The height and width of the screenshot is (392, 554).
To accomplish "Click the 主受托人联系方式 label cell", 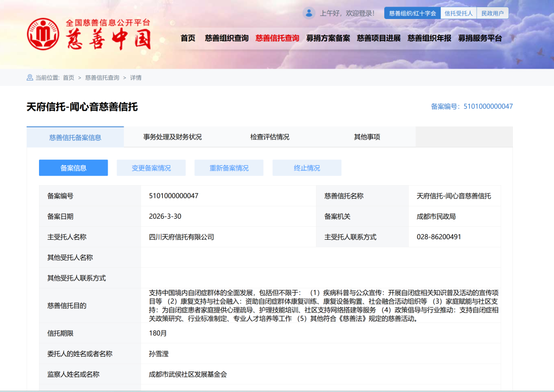I will (362, 237).
